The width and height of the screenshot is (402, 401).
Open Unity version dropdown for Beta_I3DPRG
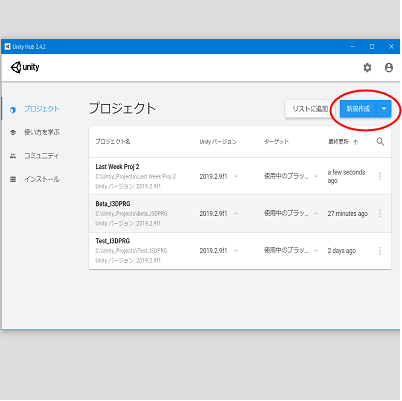click(236, 213)
